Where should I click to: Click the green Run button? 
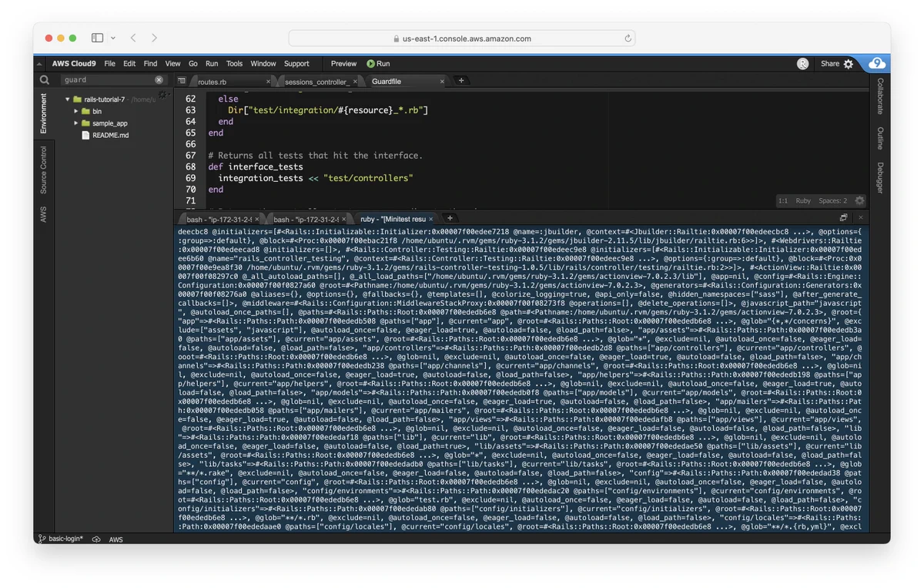point(378,64)
